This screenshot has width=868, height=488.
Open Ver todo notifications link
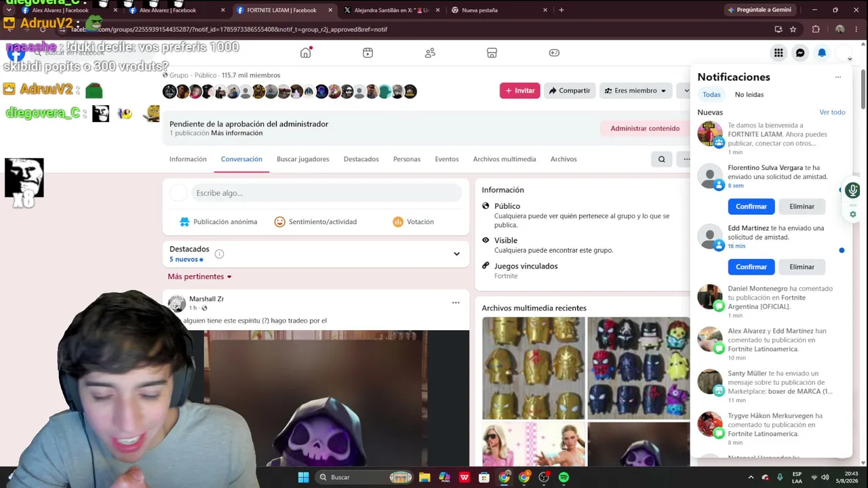832,113
